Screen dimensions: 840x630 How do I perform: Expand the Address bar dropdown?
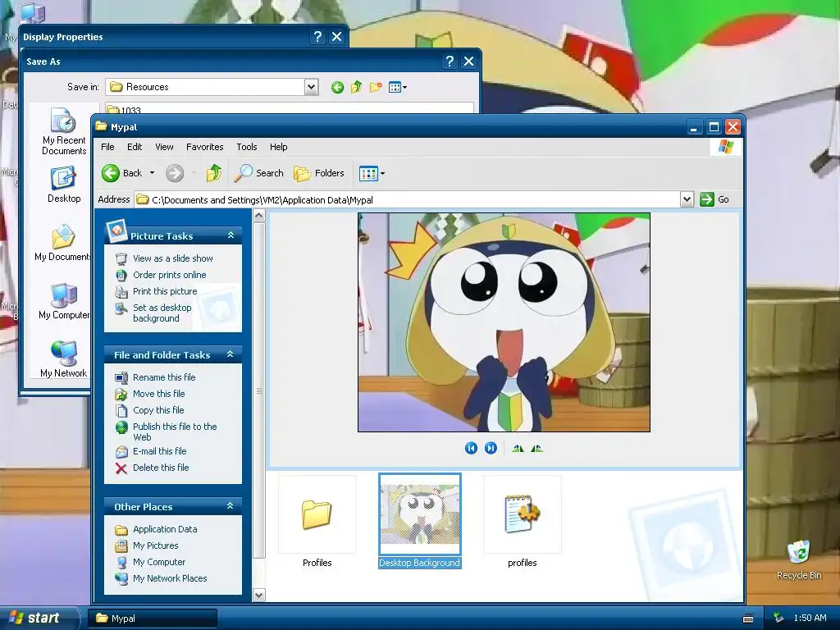(x=687, y=199)
